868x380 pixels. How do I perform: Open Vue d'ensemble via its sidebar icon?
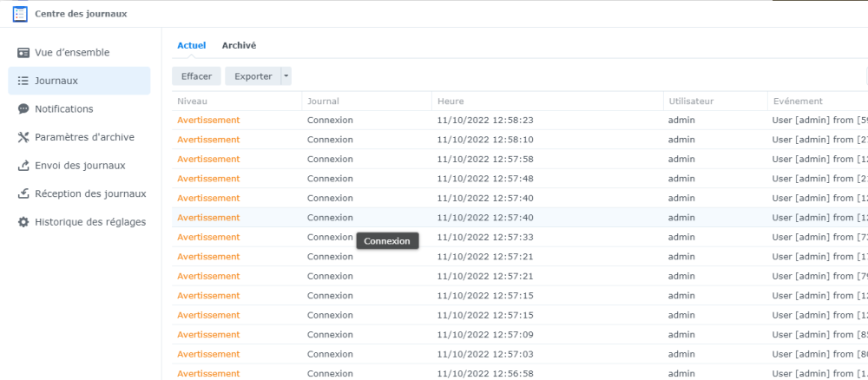point(23,52)
